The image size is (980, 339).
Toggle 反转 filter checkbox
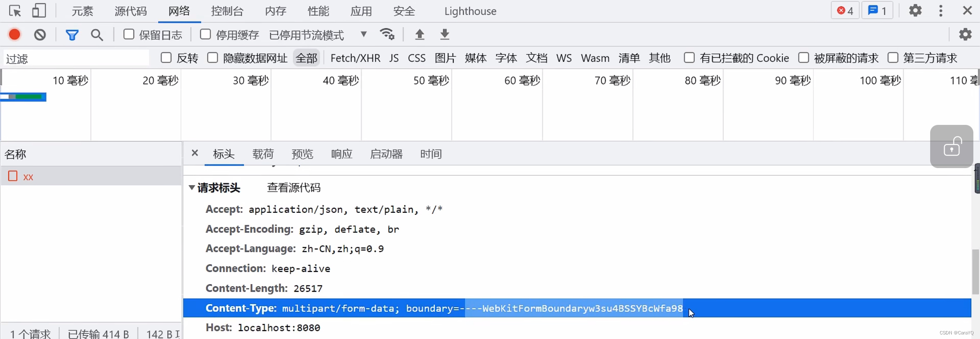[166, 58]
